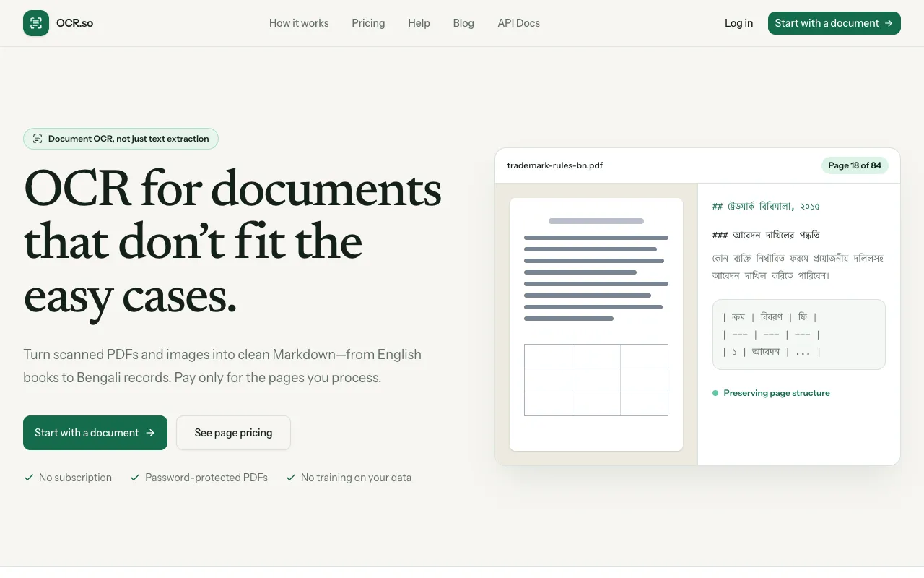Click the No training on your data text

[356, 478]
